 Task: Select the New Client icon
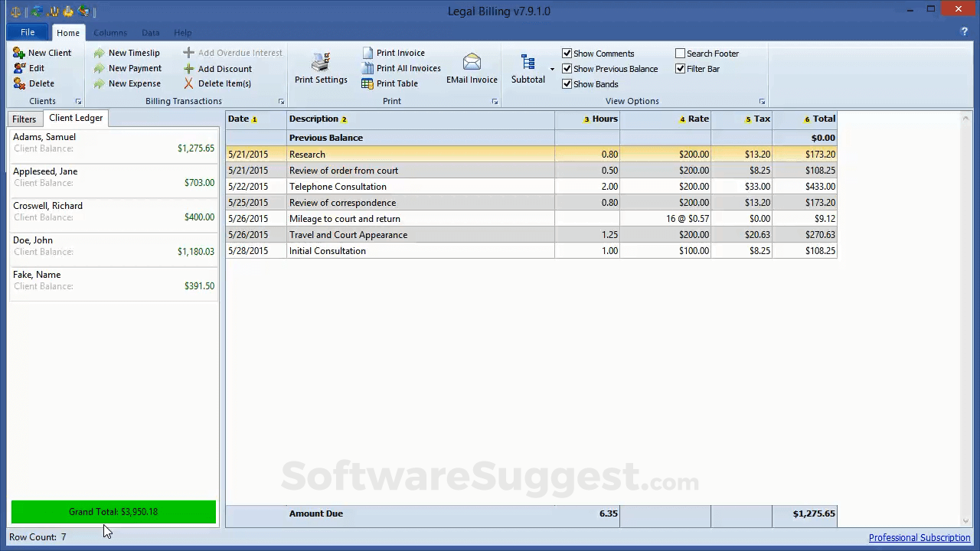pyautogui.click(x=18, y=52)
